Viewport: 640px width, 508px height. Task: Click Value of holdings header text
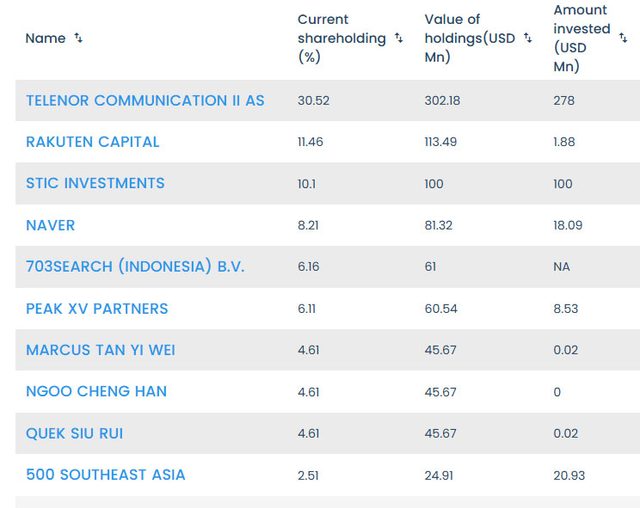coord(469,38)
